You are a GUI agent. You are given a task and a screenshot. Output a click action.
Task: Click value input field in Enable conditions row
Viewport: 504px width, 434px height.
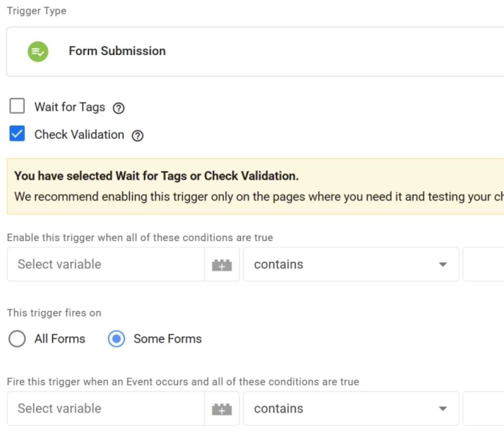pos(483,265)
